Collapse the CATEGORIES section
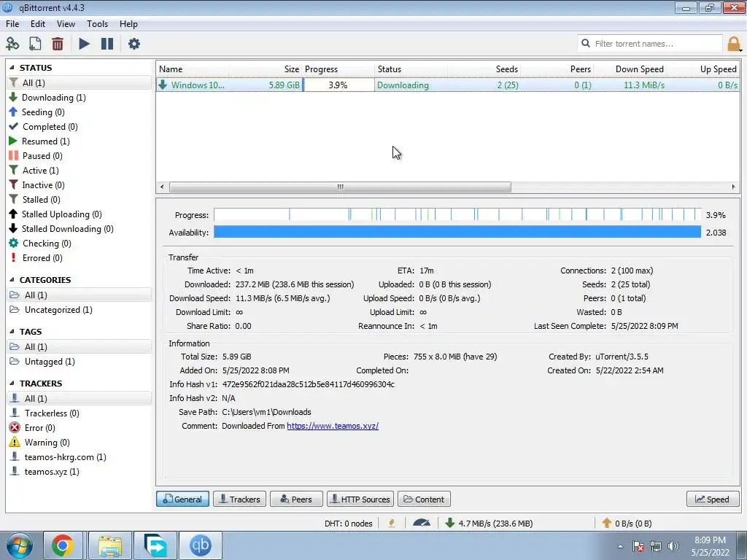The image size is (747, 560). coord(12,280)
